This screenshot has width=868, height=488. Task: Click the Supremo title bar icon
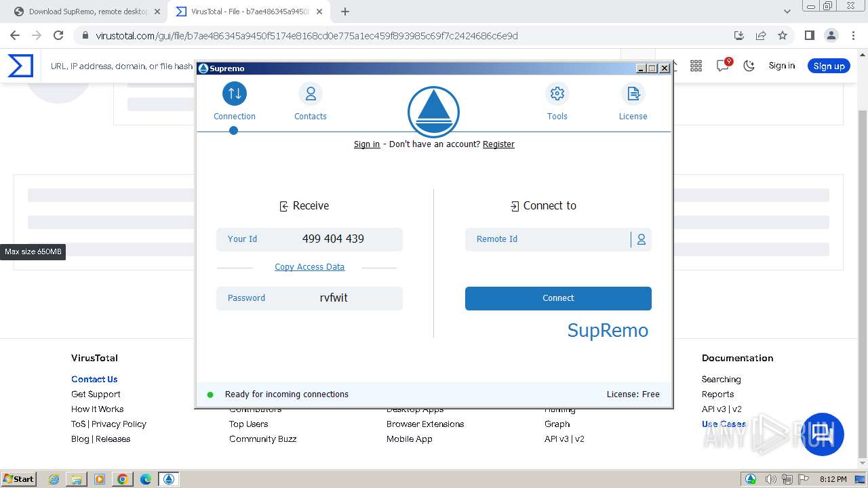[203, 68]
